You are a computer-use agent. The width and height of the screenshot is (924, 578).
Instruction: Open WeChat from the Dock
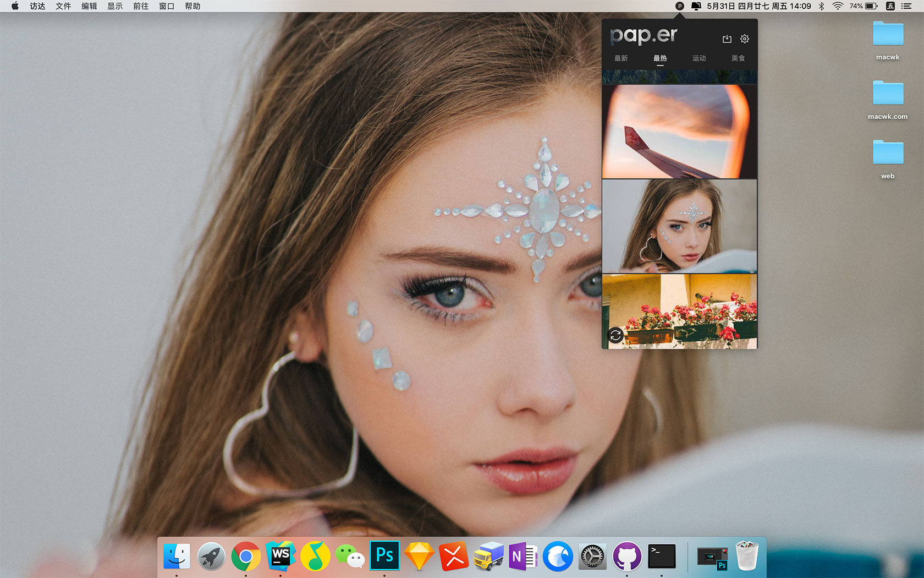pyautogui.click(x=350, y=557)
